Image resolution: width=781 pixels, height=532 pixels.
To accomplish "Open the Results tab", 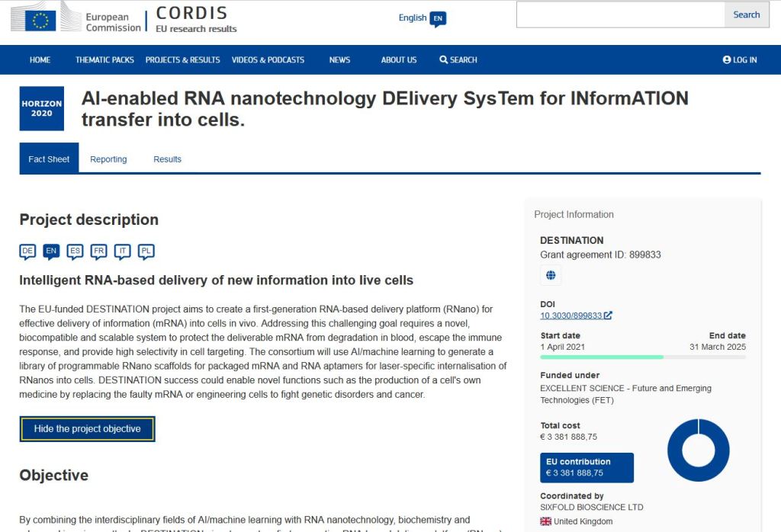I will tap(167, 159).
